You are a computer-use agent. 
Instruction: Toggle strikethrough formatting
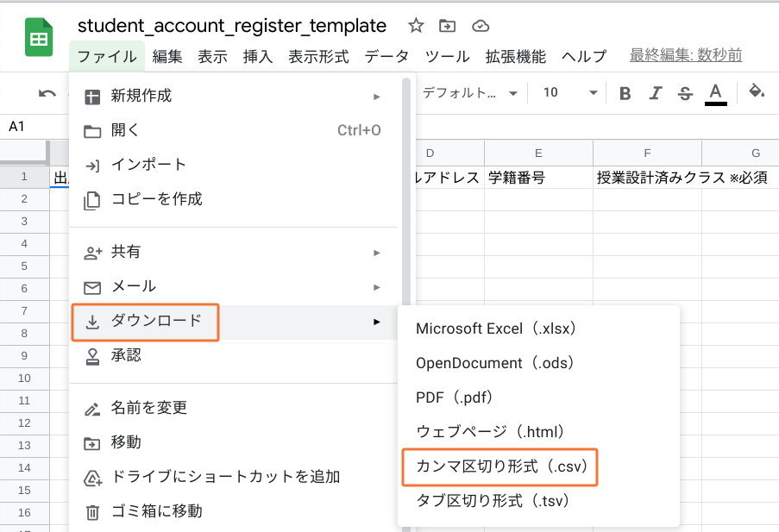click(x=685, y=93)
